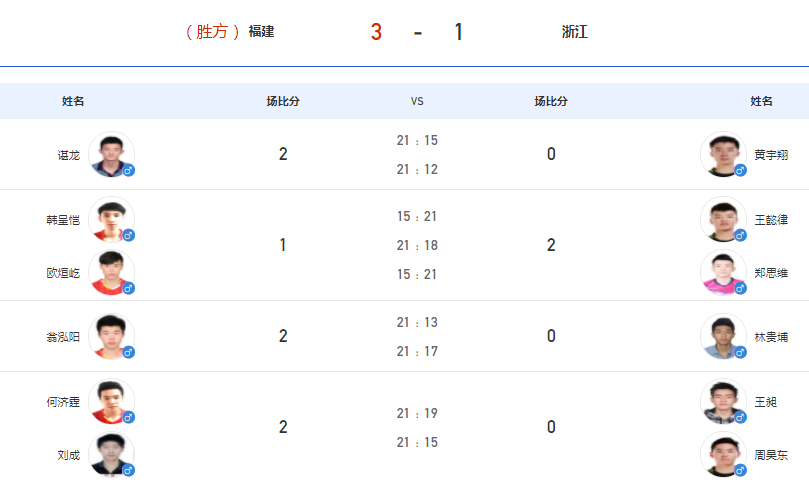Open the winning team 福建 link
This screenshot has height=496, width=809.
click(262, 31)
